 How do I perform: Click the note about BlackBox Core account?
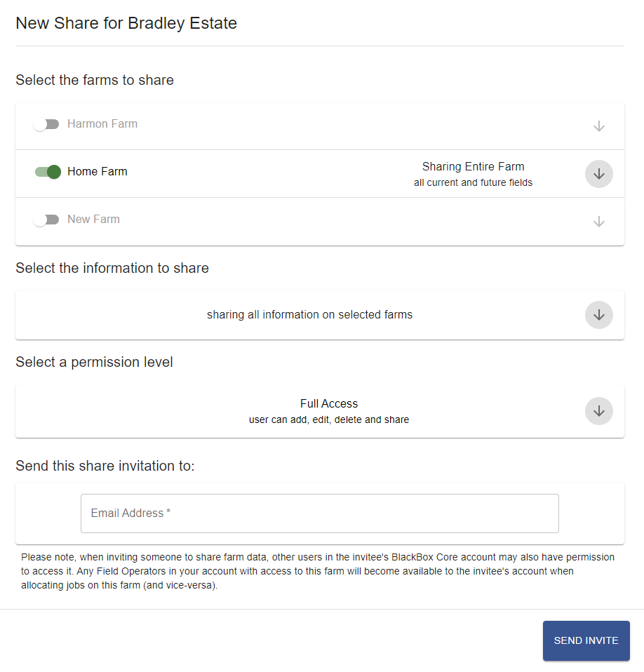click(x=318, y=571)
